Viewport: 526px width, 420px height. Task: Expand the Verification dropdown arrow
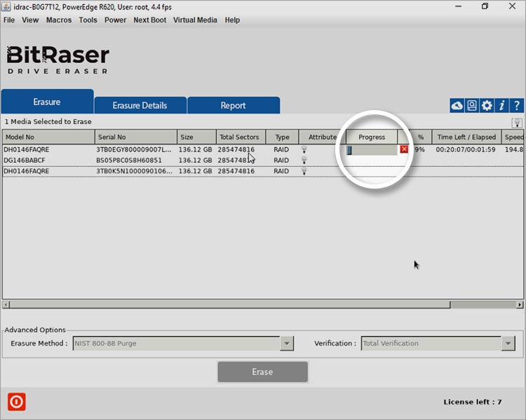point(508,343)
